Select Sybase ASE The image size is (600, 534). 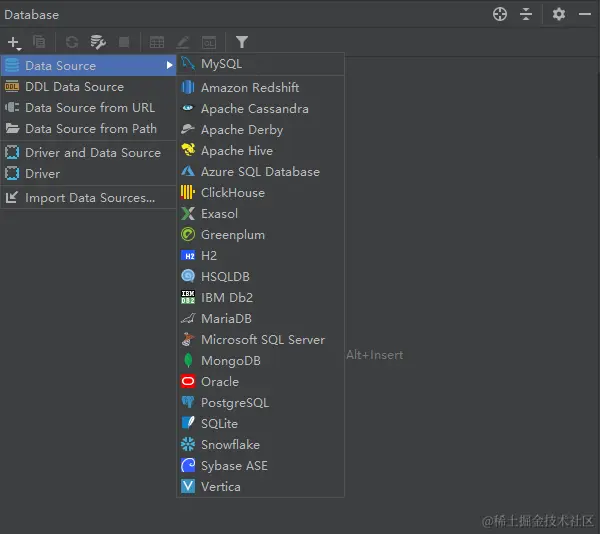260,466
